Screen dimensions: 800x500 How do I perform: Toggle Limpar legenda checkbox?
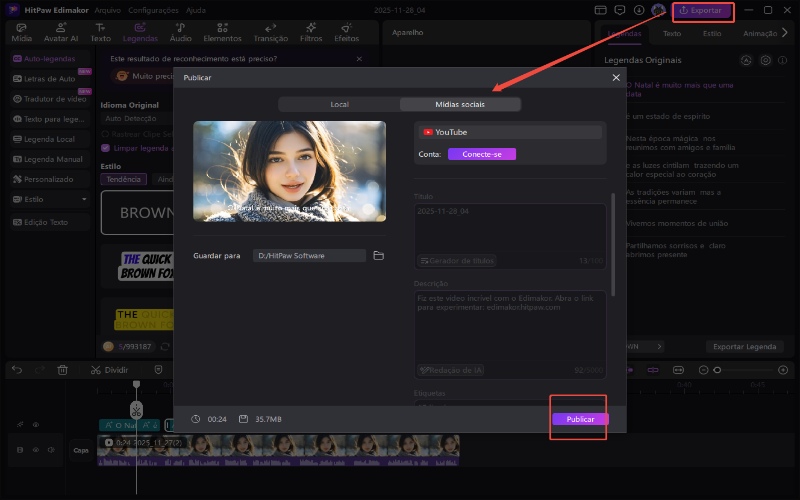coord(105,148)
